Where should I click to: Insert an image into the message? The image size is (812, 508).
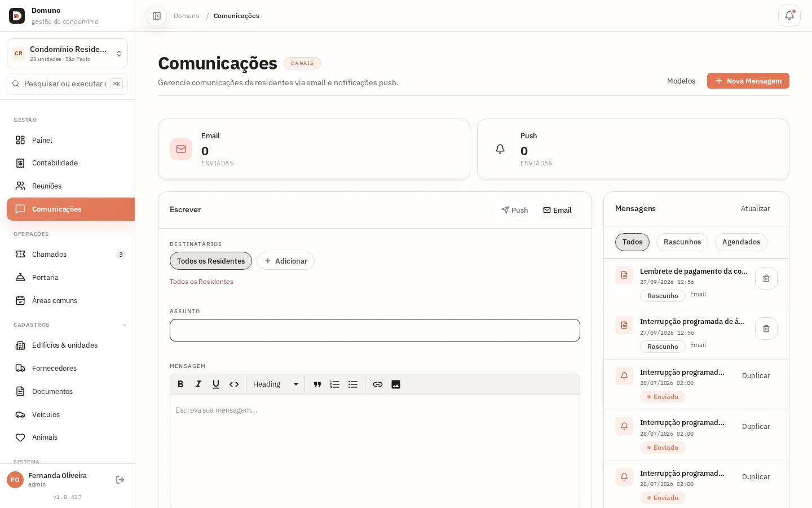[396, 384]
